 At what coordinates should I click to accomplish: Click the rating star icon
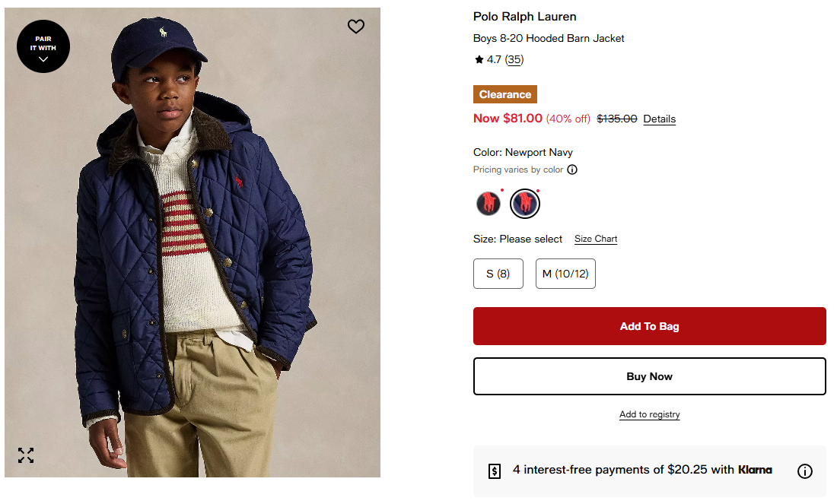click(x=479, y=59)
